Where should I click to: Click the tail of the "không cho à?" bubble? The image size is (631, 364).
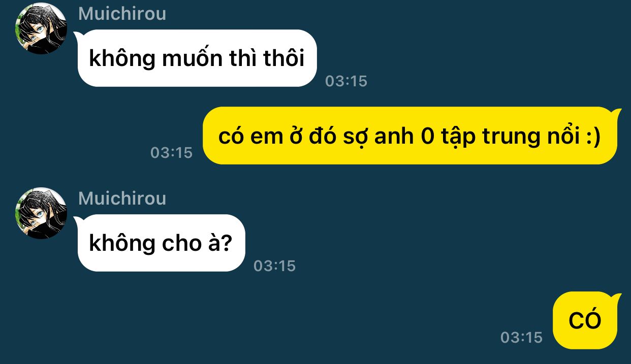coord(79,220)
